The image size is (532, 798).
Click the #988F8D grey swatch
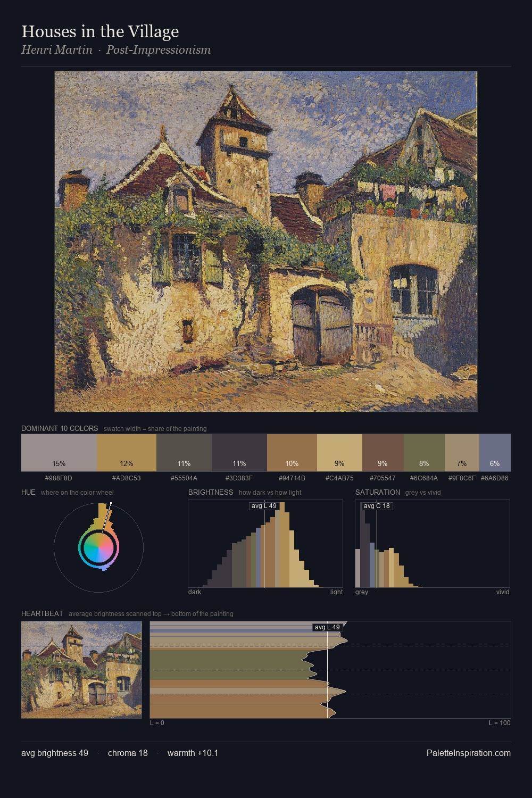pos(59,453)
